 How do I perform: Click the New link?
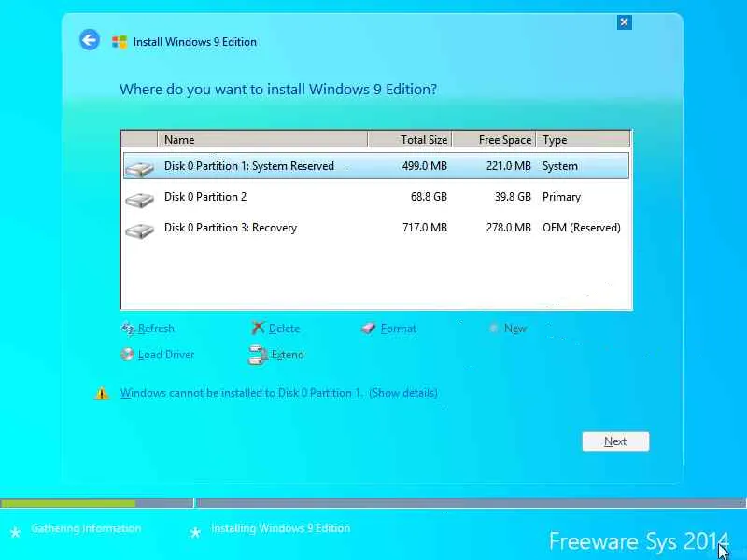click(515, 329)
